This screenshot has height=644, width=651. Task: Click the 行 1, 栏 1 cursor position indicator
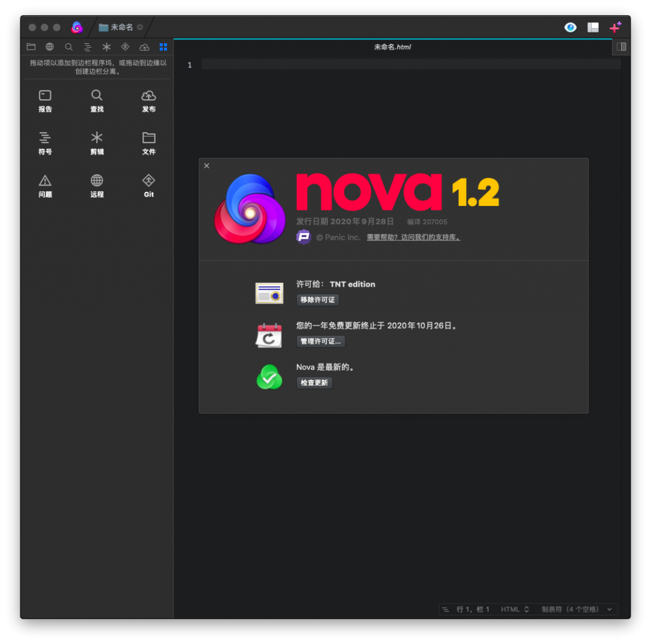tap(473, 609)
